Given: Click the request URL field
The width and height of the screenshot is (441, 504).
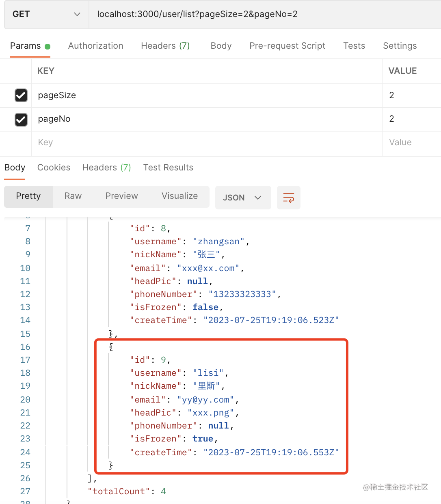Looking at the screenshot, I should coord(264,14).
